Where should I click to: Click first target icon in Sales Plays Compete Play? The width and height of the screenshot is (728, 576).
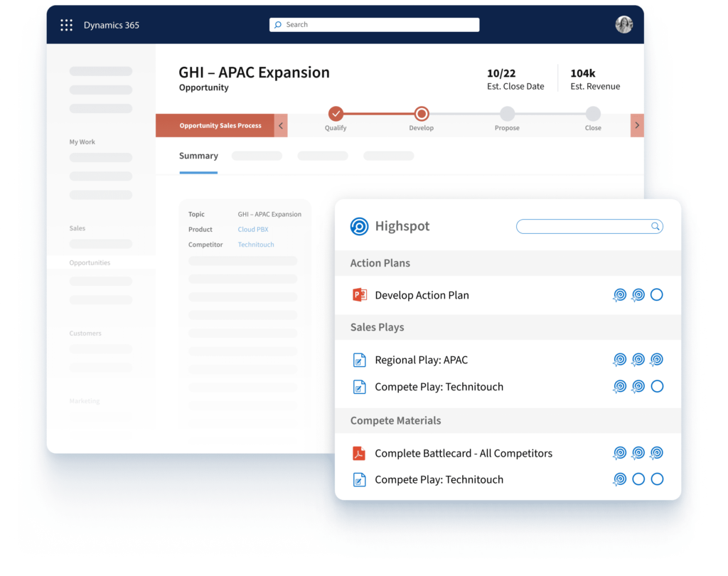[x=620, y=386]
